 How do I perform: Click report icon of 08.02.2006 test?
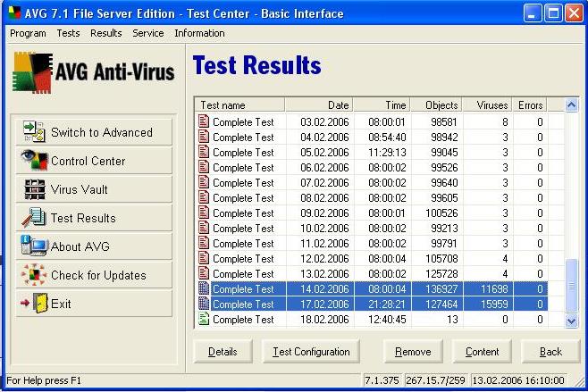pos(204,197)
